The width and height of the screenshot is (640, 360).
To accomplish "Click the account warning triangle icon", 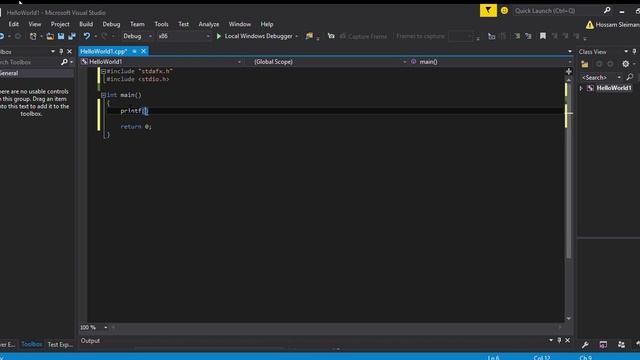I will [589, 25].
